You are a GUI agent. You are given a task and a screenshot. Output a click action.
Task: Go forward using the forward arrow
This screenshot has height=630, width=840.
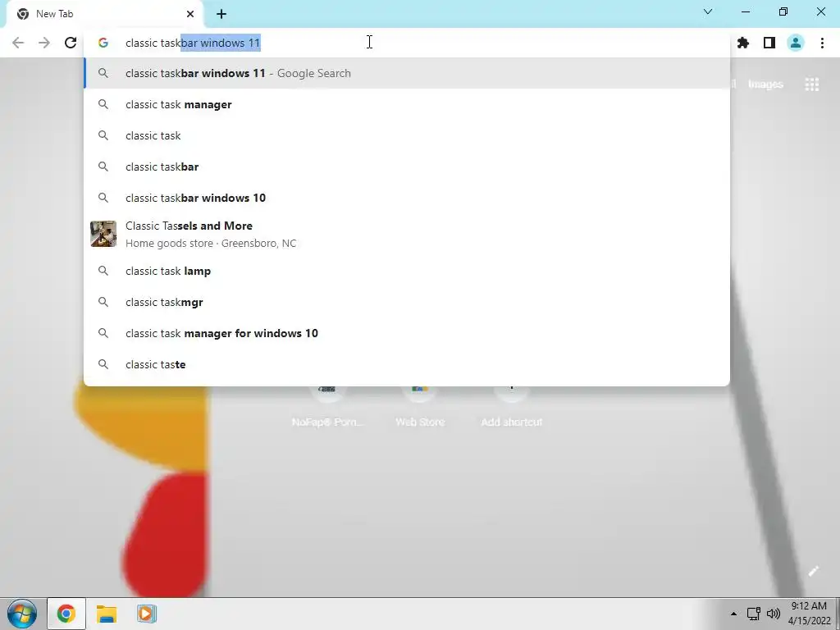point(44,43)
